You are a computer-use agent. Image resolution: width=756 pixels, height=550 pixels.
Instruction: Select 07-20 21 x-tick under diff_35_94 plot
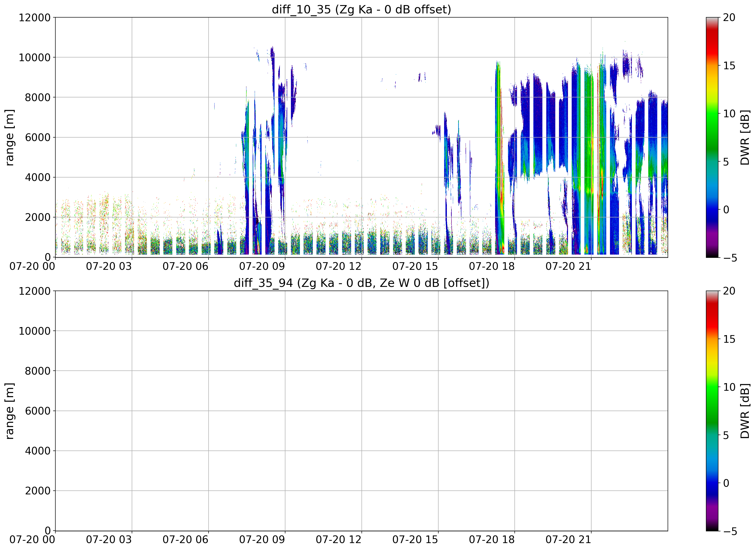568,540
